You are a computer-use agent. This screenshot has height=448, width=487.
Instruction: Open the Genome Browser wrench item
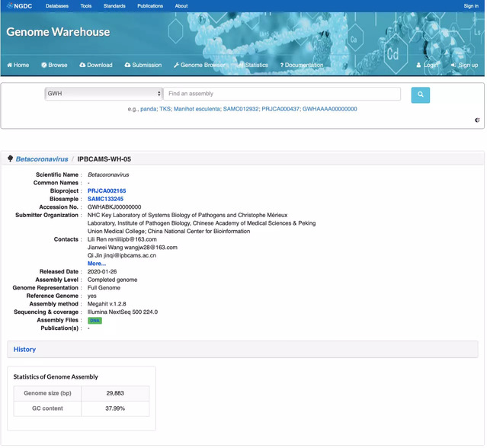200,66
